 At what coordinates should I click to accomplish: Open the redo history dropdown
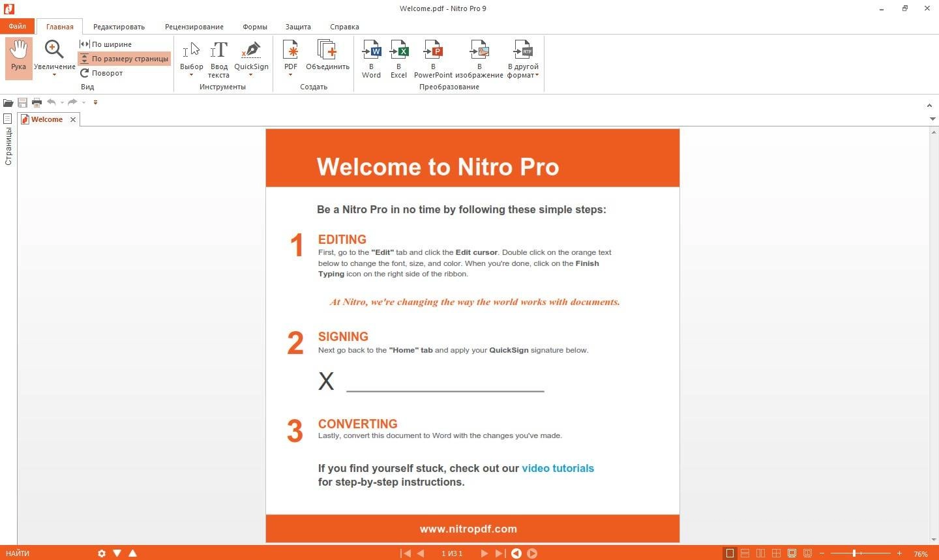(83, 102)
